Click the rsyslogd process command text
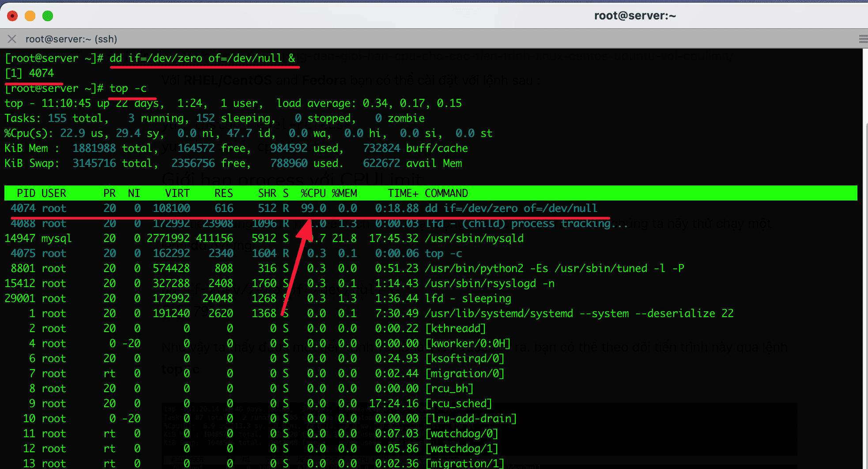Screen dimensions: 868x469 489,283
